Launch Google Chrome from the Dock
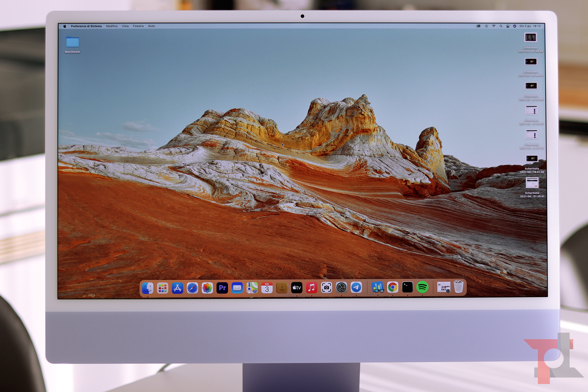588x392 pixels. click(393, 287)
